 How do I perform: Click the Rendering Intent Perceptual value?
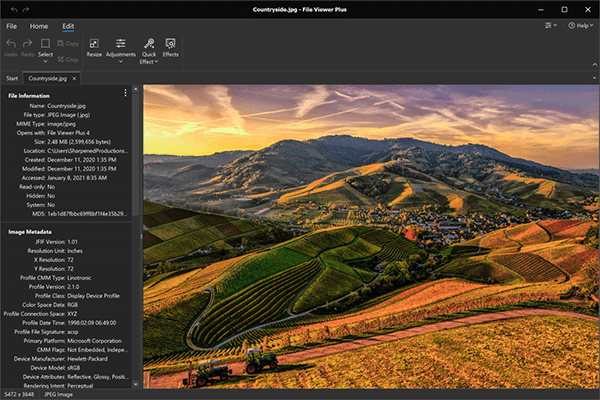tap(80, 385)
